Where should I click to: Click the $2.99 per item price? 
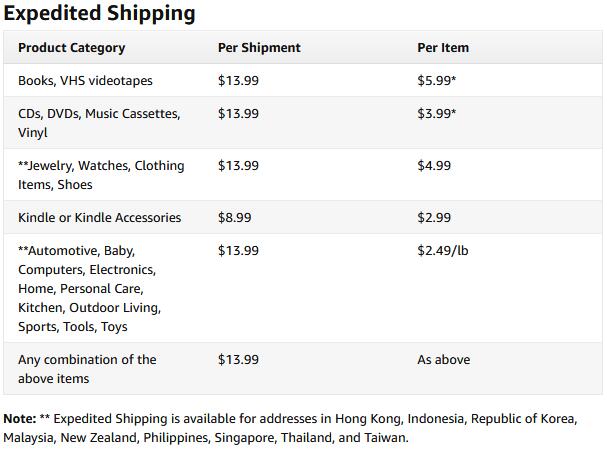434,217
